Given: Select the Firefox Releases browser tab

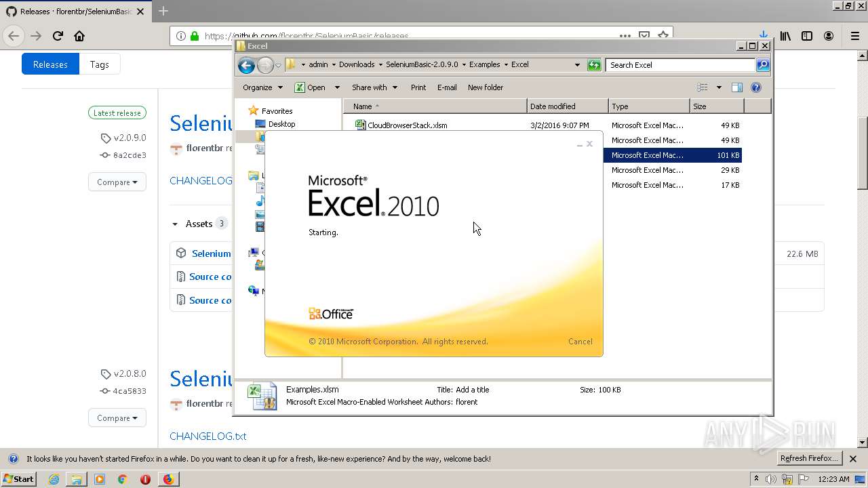Looking at the screenshot, I should coord(75,11).
